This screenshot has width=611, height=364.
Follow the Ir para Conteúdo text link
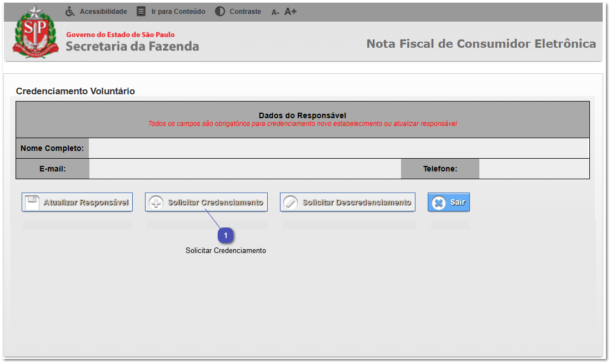178,11
